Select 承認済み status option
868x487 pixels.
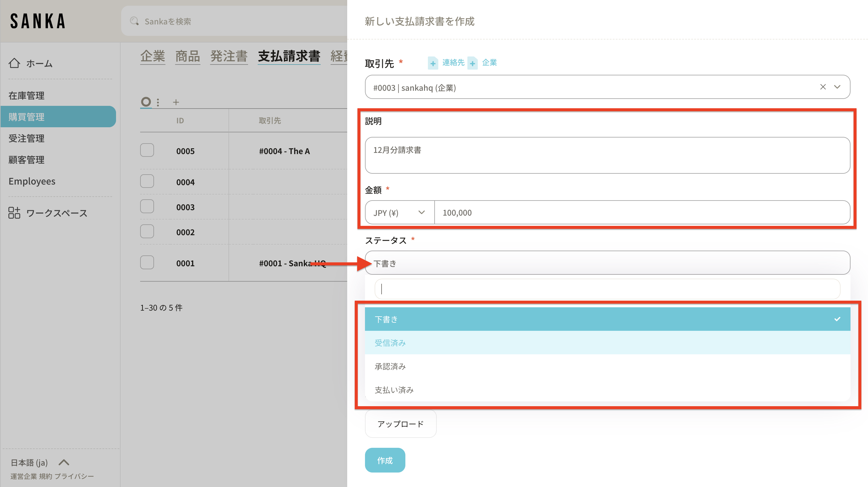point(390,366)
